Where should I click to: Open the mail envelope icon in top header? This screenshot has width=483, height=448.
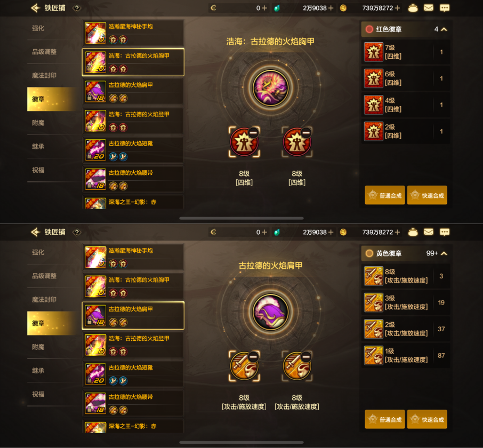click(429, 8)
